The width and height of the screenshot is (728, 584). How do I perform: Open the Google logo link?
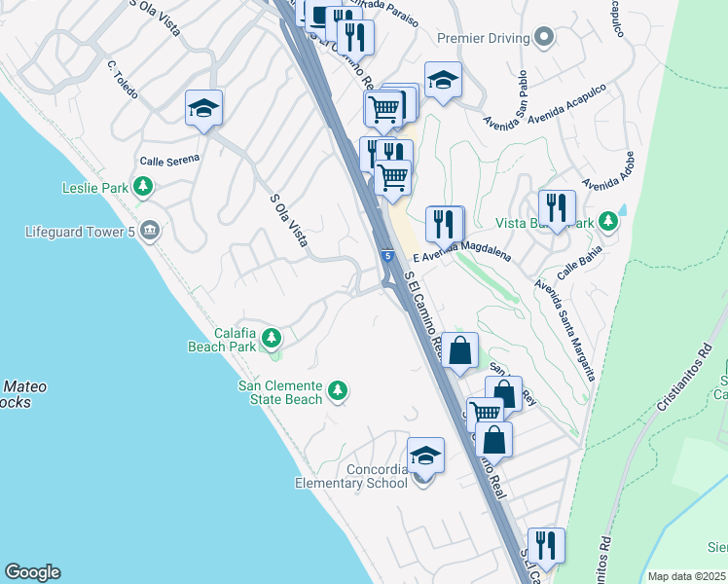(x=32, y=572)
